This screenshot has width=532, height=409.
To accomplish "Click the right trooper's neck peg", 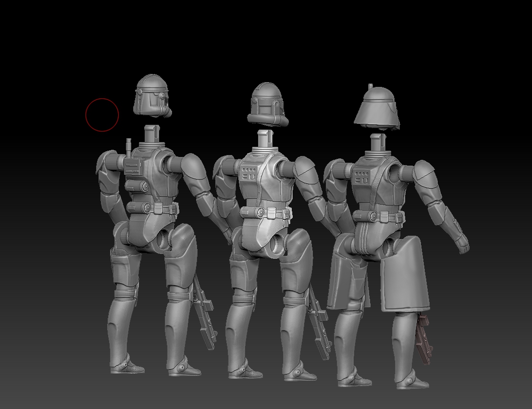I will point(378,142).
